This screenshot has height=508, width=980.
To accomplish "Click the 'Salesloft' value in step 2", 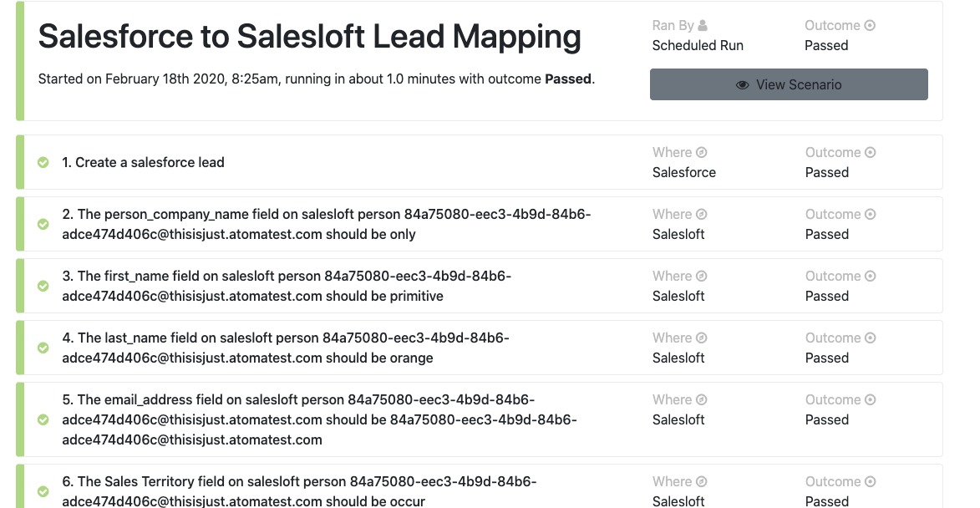I will [x=678, y=234].
